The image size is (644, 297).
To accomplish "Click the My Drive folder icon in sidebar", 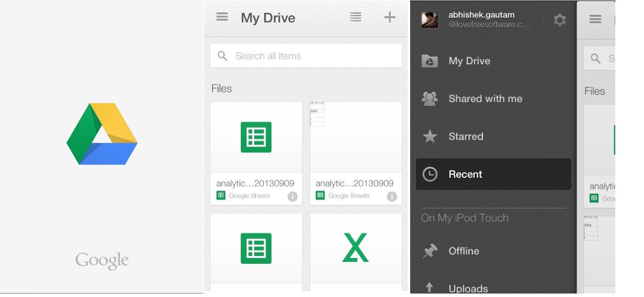I will pyautogui.click(x=429, y=61).
